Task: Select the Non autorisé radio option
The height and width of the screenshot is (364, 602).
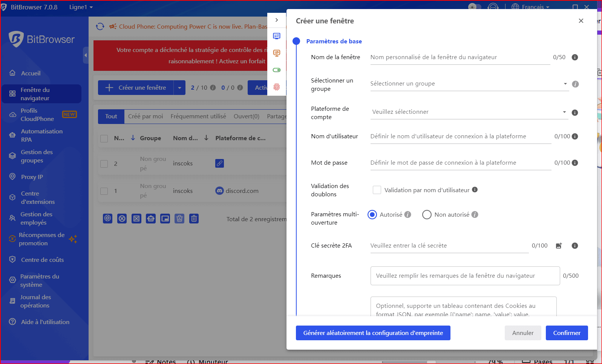Action: 427,214
